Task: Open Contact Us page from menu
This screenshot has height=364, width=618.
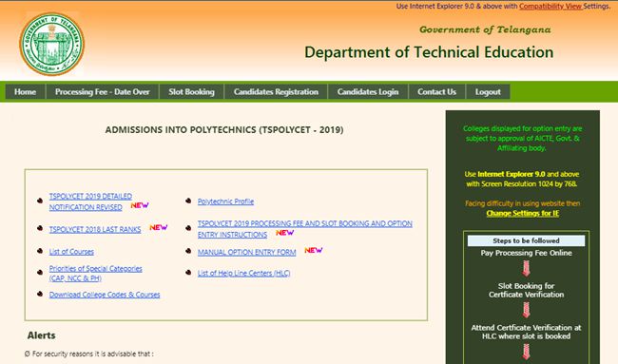Action: pos(436,92)
